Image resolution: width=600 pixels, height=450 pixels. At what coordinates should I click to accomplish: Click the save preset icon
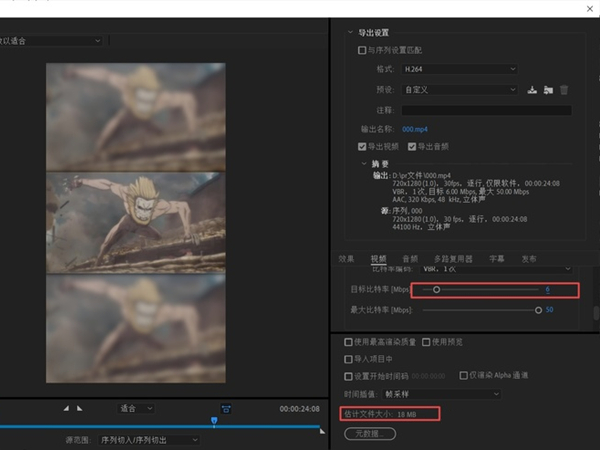pyautogui.click(x=532, y=89)
